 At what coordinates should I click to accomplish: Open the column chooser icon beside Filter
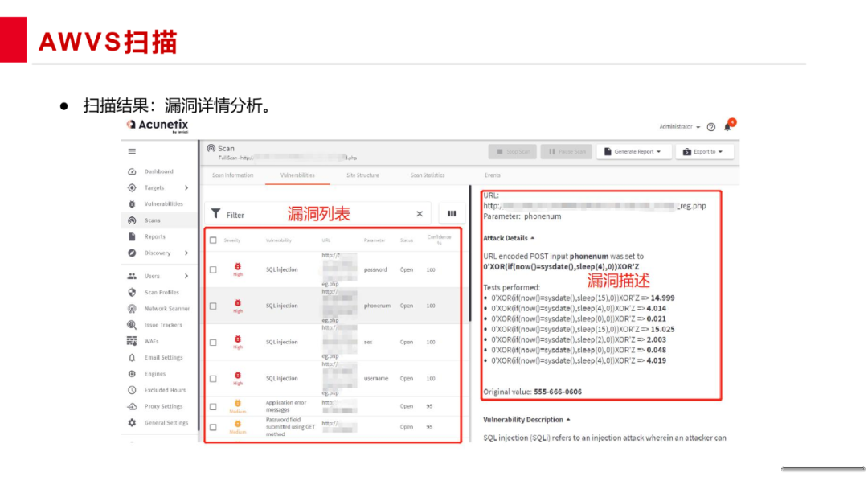tap(452, 213)
